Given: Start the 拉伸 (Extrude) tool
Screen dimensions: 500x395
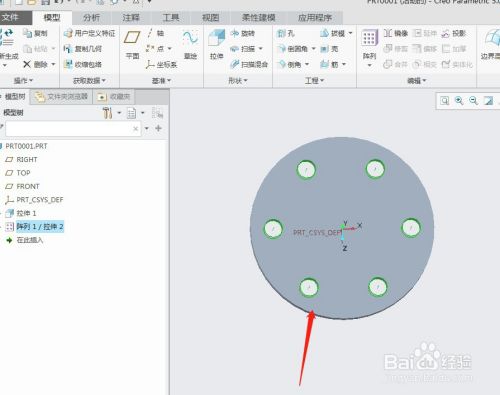Looking at the screenshot, I should point(216,45).
